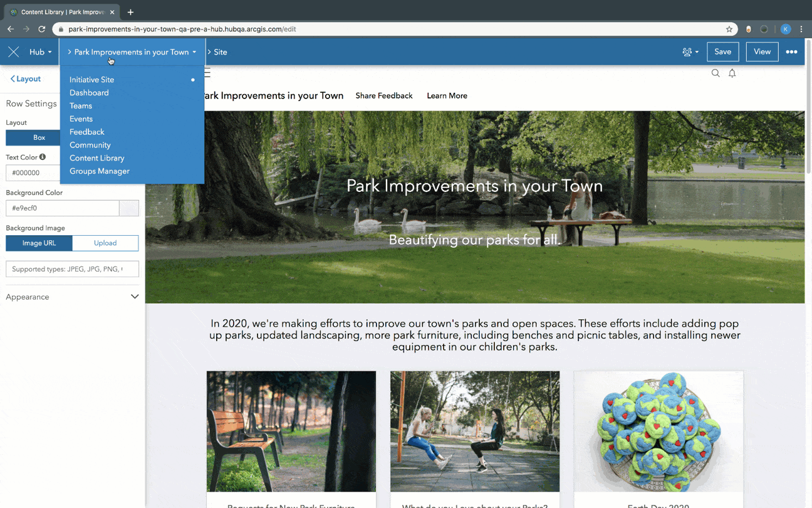This screenshot has width=812, height=508.
Task: Click the image URL supported types field
Action: pyautogui.click(x=72, y=269)
